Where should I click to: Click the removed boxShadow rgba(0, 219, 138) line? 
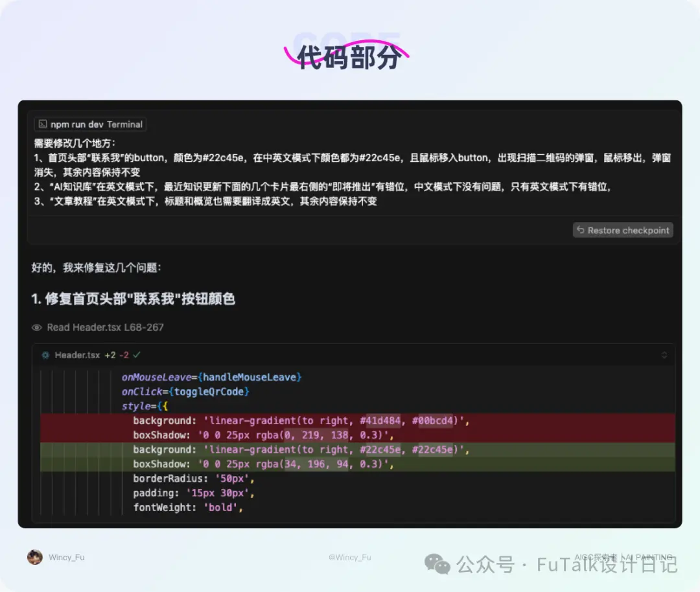[358, 435]
